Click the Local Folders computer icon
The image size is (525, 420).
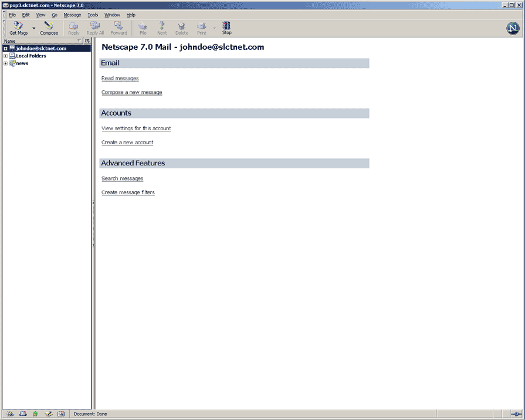(x=12, y=56)
